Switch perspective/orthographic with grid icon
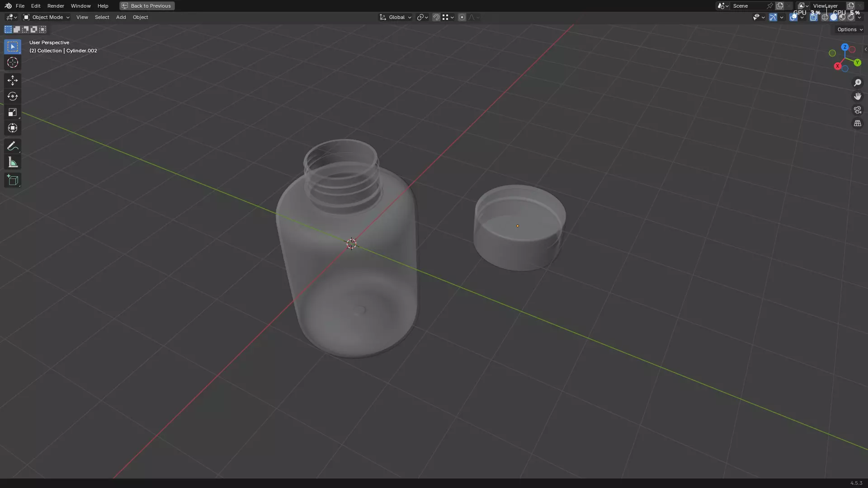 858,123
